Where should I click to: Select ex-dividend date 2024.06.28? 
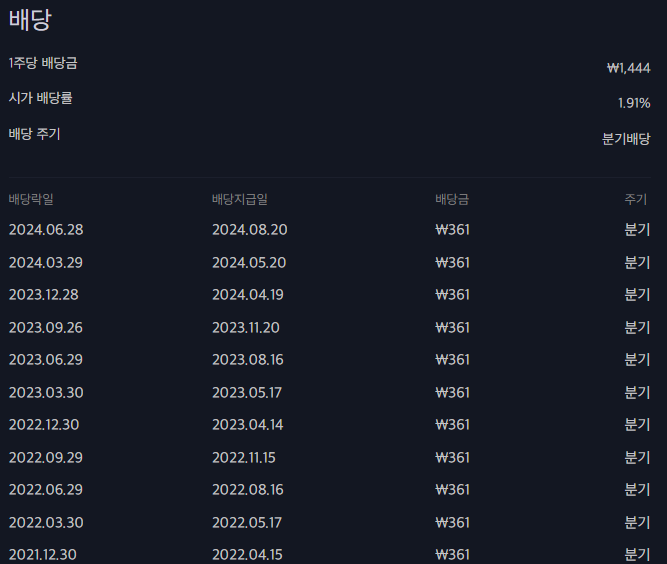coord(46,230)
